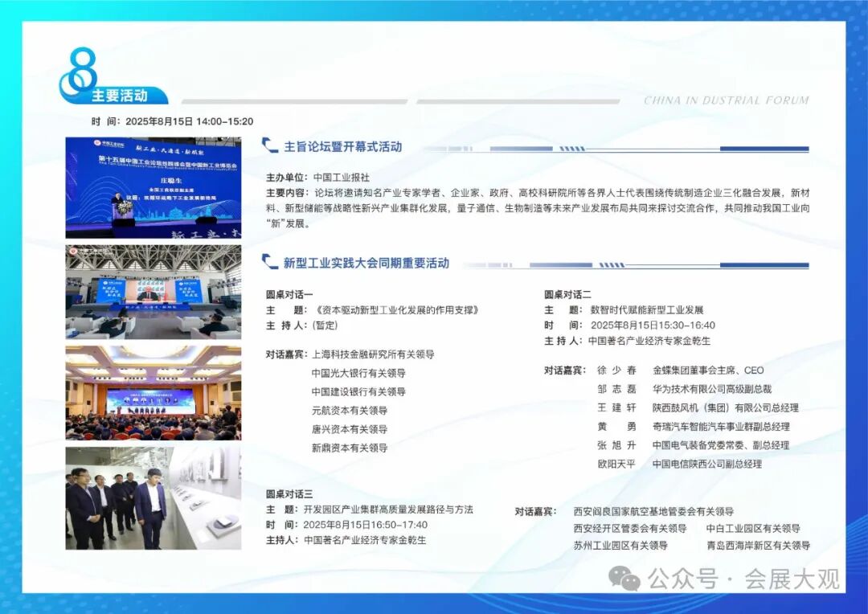Click 中国电信陕西公司副总经理
The height and width of the screenshot is (614, 868).
click(x=707, y=464)
